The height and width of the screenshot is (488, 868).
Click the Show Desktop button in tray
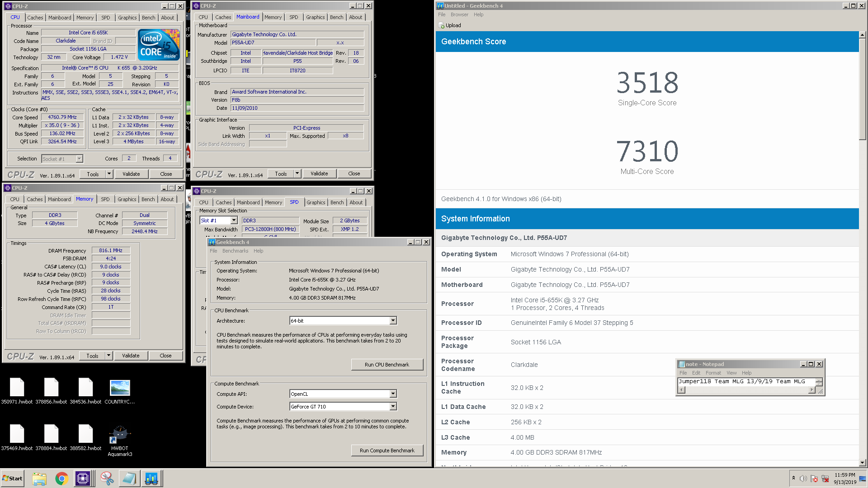coord(863,479)
